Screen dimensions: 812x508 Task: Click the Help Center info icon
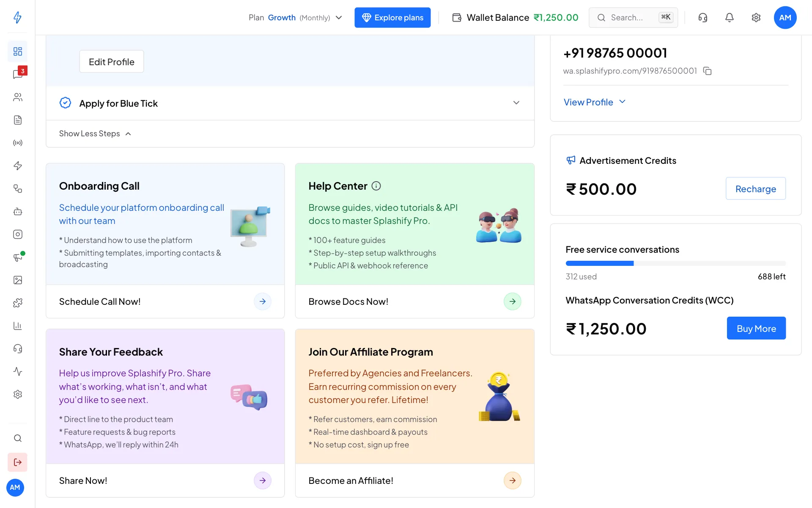[376, 186]
